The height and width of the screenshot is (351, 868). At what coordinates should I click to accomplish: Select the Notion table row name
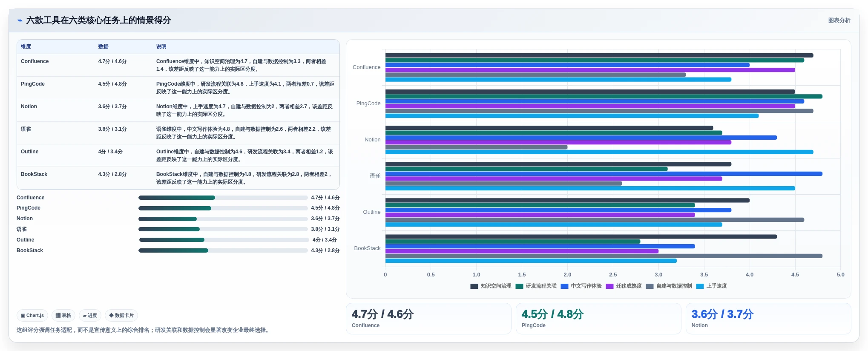[29, 106]
